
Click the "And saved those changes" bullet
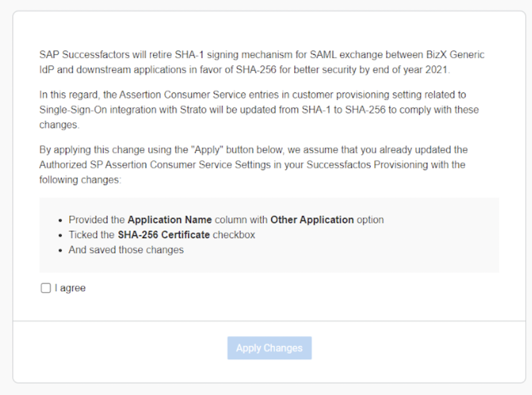pos(126,250)
